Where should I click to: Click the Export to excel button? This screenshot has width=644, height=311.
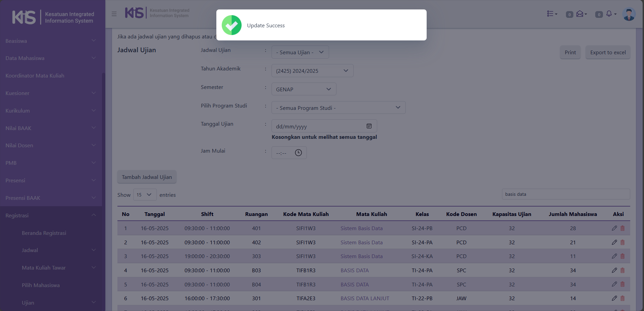point(608,52)
